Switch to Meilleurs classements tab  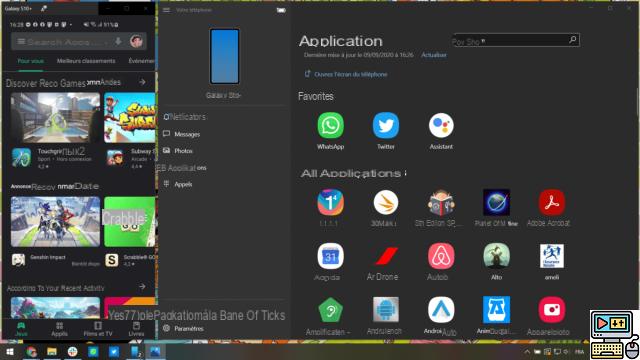pyautogui.click(x=86, y=61)
